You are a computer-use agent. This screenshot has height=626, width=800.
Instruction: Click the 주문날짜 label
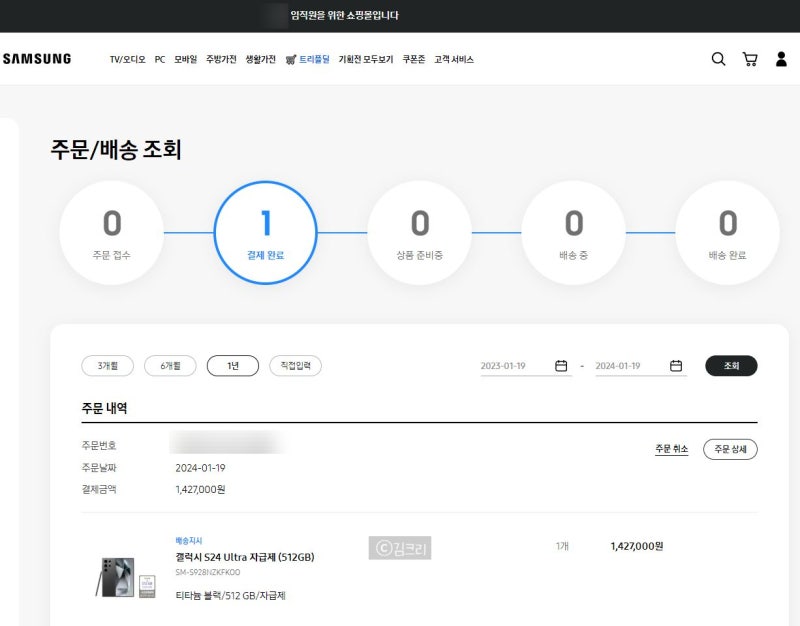click(x=99, y=467)
